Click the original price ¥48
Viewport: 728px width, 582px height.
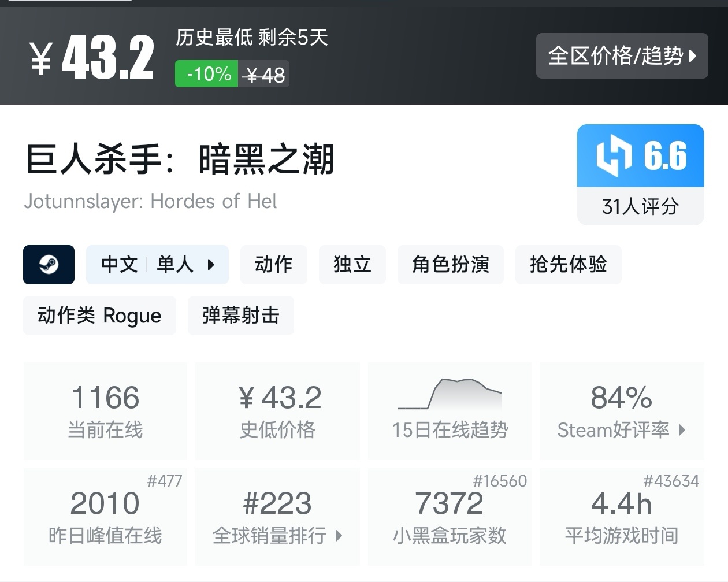point(265,75)
